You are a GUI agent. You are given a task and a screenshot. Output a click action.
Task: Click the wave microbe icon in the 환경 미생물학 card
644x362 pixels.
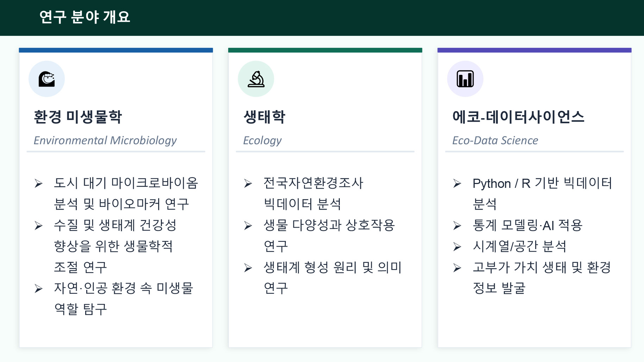tap(47, 79)
